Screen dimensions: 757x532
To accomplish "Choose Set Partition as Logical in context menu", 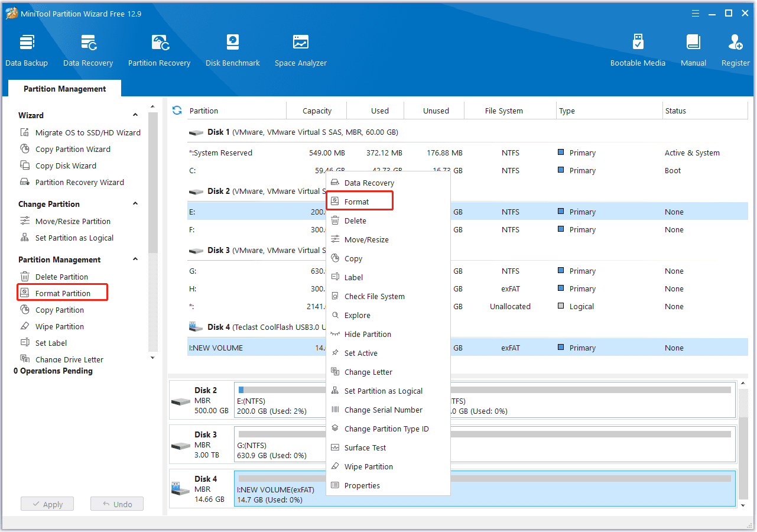I will click(x=388, y=391).
